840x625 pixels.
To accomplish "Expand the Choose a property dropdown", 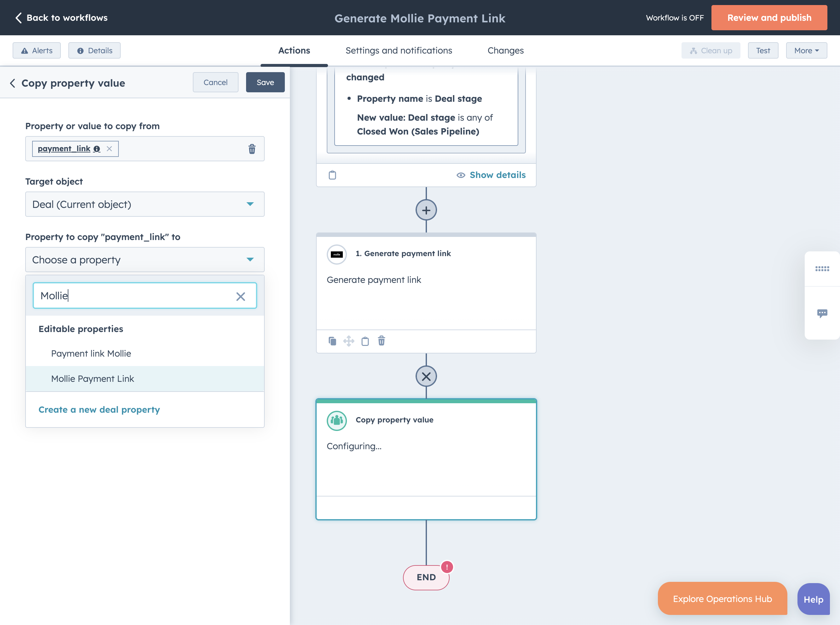I will 145,260.
